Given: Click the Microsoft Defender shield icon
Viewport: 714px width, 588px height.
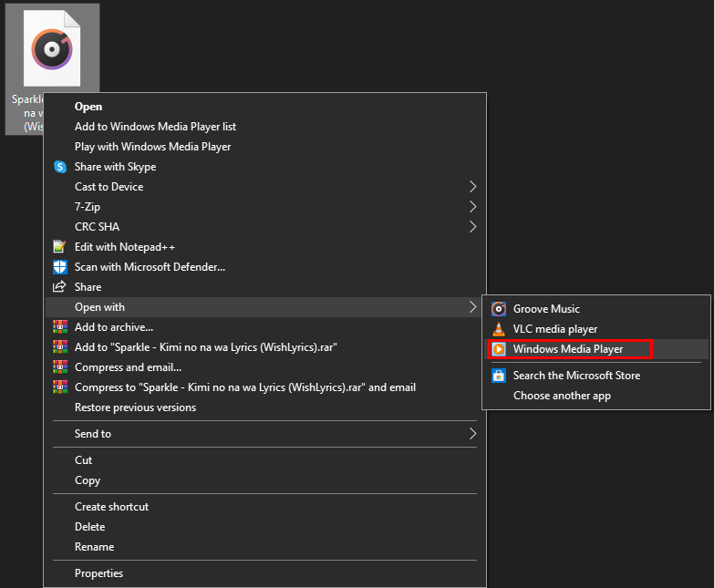Looking at the screenshot, I should click(59, 267).
